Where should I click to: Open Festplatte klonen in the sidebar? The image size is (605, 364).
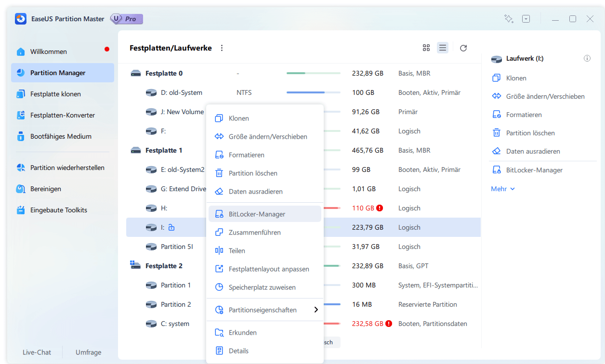(x=63, y=94)
